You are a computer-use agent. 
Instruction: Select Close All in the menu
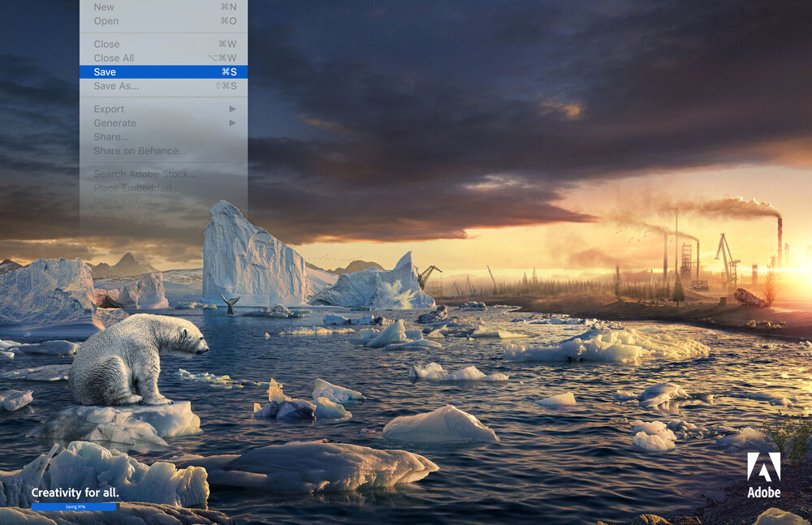pyautogui.click(x=114, y=58)
